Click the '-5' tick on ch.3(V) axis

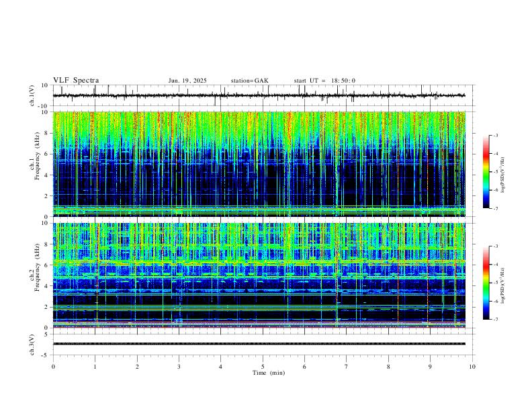coord(45,355)
